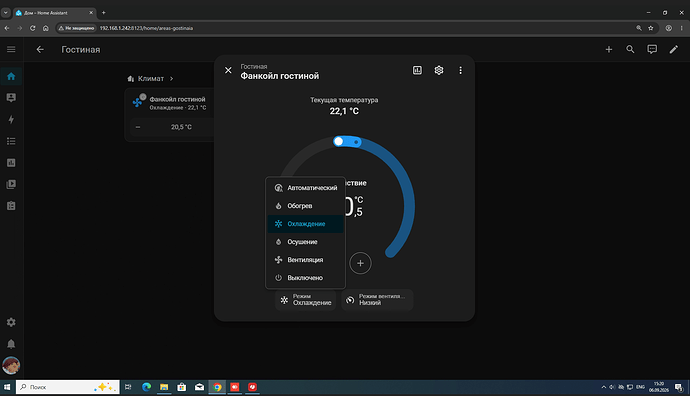Image resolution: width=690 pixels, height=396 pixels.
Task: Decrease temperature with minus on the card
Action: (x=138, y=127)
